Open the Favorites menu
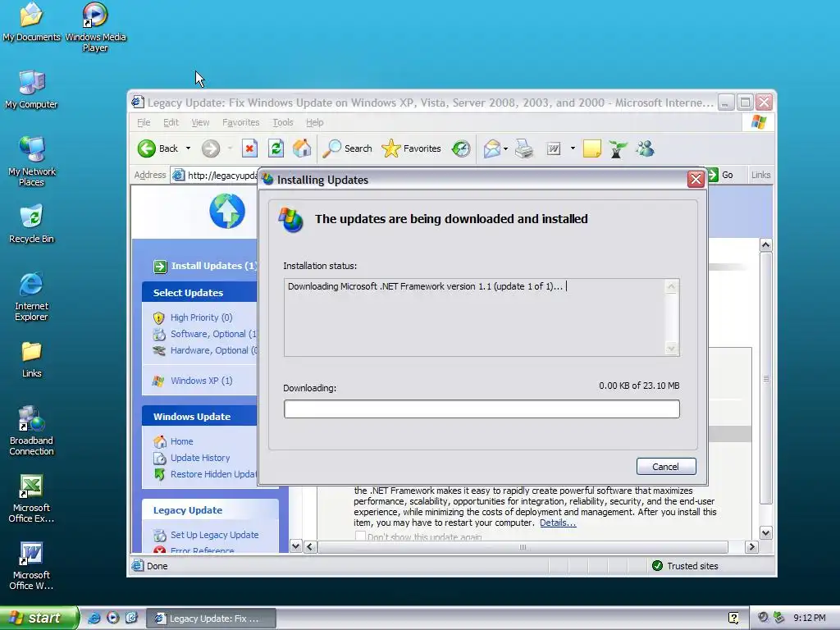Screen dimensions: 840x630 click(x=241, y=123)
